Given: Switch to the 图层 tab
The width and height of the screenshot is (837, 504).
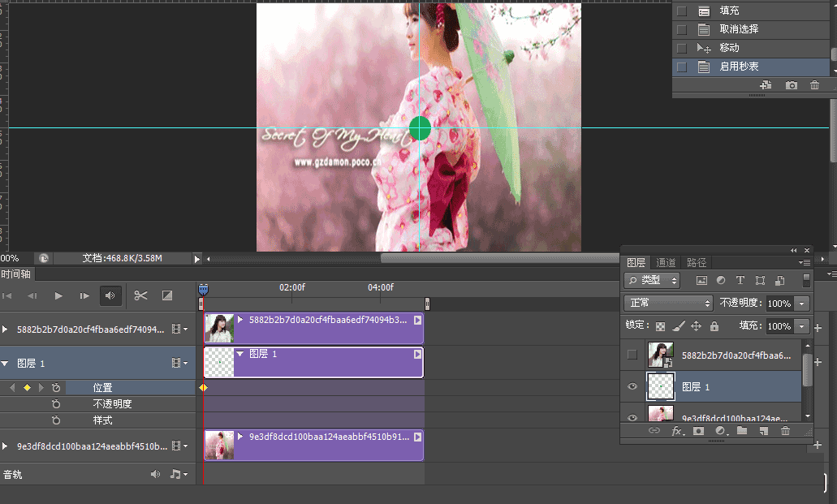Looking at the screenshot, I should (x=636, y=263).
